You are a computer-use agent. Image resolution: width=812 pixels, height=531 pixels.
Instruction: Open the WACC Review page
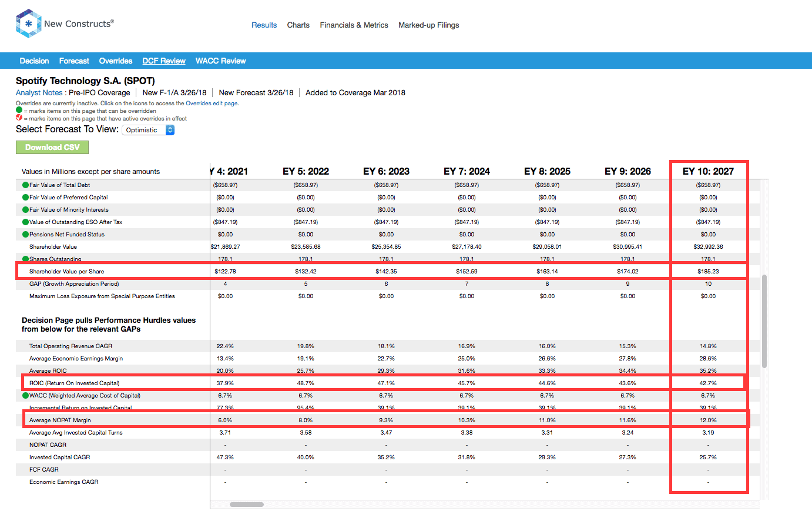pos(220,61)
